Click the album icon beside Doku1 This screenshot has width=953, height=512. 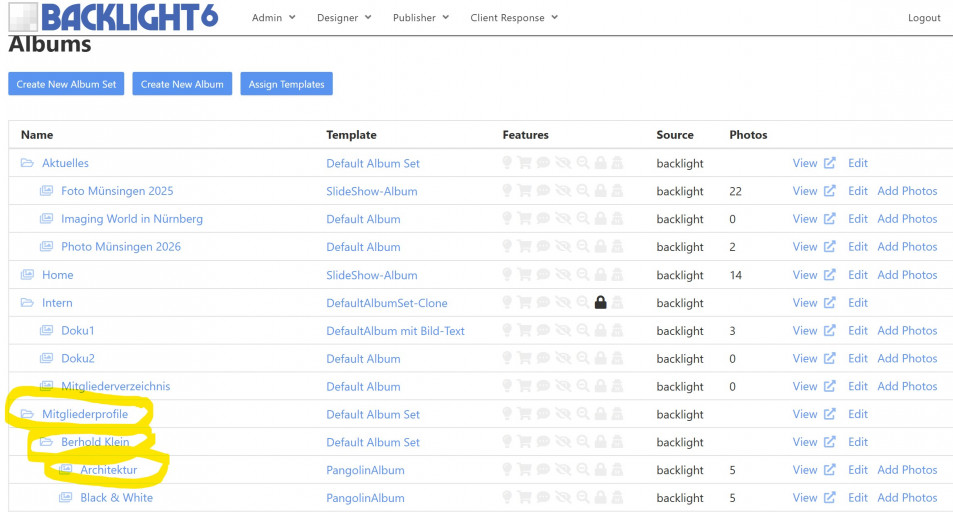pyautogui.click(x=46, y=331)
